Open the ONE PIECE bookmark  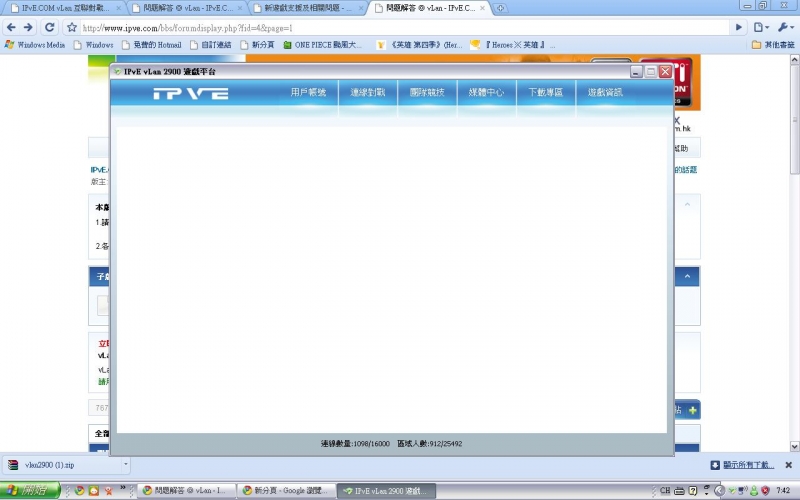pos(322,45)
